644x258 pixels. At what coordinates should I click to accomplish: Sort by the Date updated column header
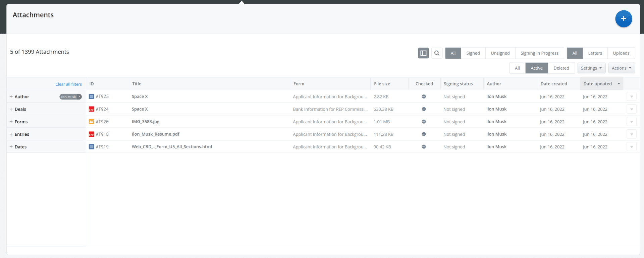(x=597, y=84)
